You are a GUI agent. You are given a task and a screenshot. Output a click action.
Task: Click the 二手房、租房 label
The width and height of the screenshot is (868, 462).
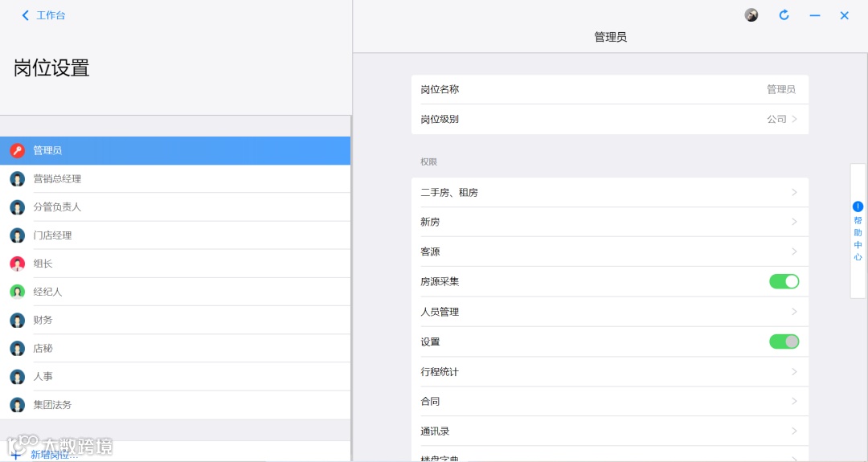(449, 193)
